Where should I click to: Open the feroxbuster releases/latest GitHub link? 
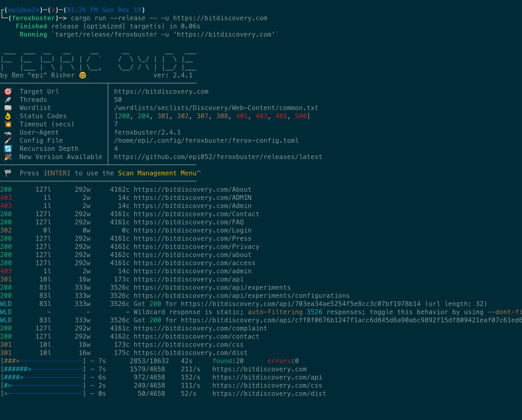click(218, 157)
